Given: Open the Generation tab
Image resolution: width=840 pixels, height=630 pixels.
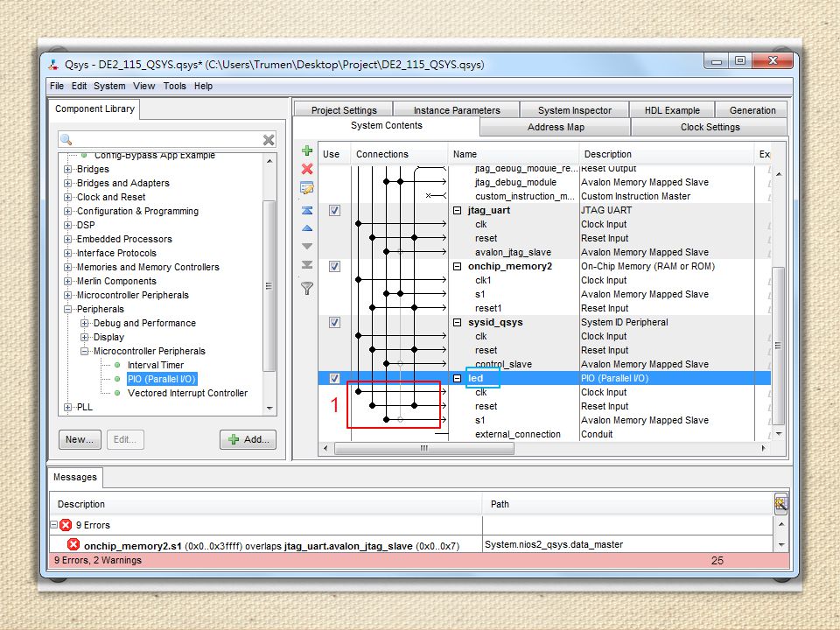Looking at the screenshot, I should coord(752,110).
